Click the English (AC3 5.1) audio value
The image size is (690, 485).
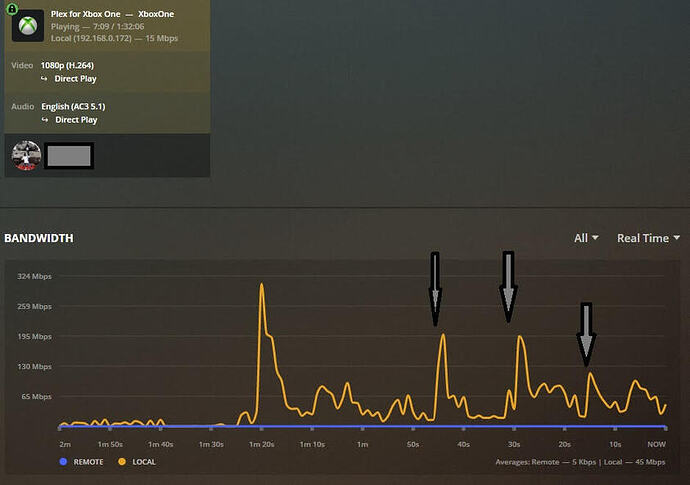click(x=73, y=107)
